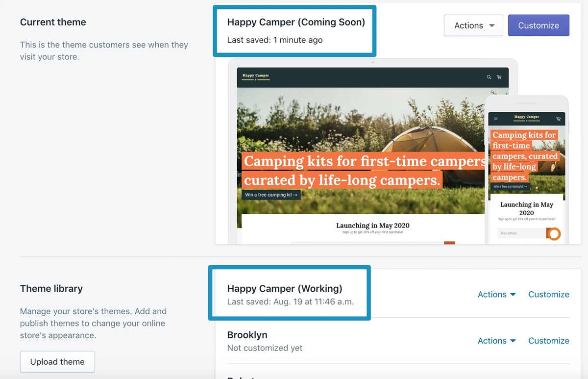Click the Brooklyn theme name
The height and width of the screenshot is (379, 588).
coord(247,335)
